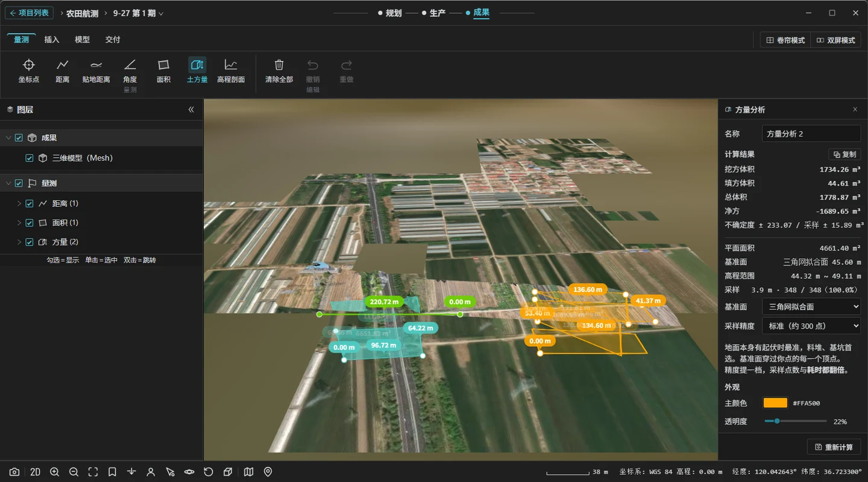Toggle the 成果 layer group checkbox
The image size is (868, 482).
click(19, 138)
